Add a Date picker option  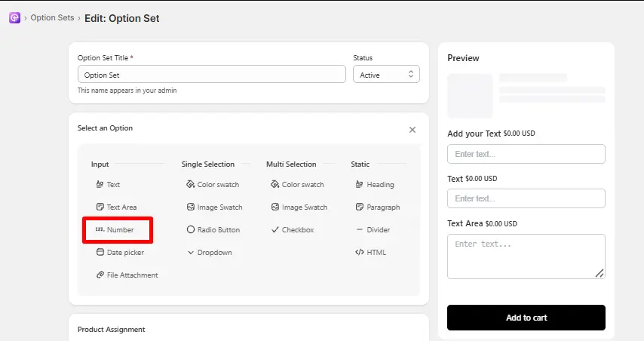pyautogui.click(x=120, y=252)
